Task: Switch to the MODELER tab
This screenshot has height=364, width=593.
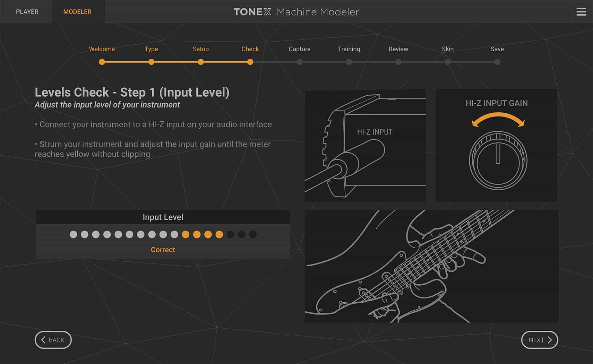Action: click(x=77, y=11)
